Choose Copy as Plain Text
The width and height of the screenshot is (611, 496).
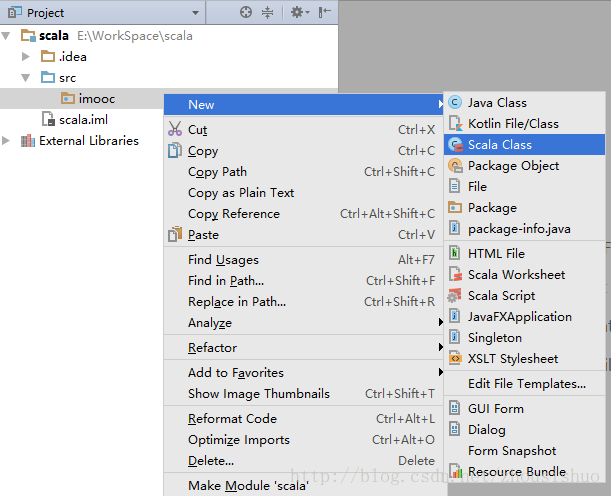(304, 193)
